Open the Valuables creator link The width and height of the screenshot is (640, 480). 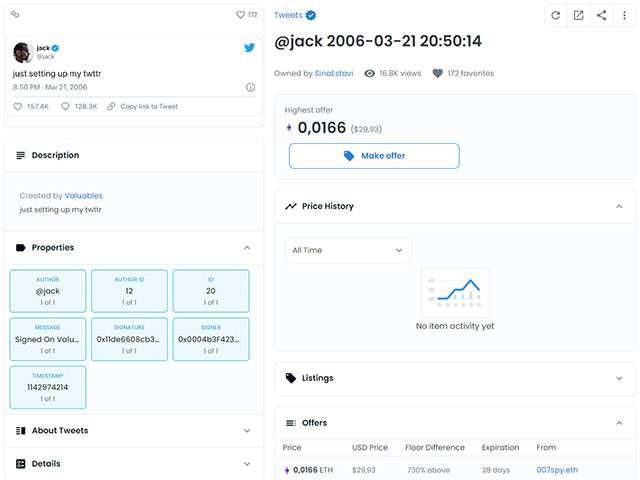(84, 196)
